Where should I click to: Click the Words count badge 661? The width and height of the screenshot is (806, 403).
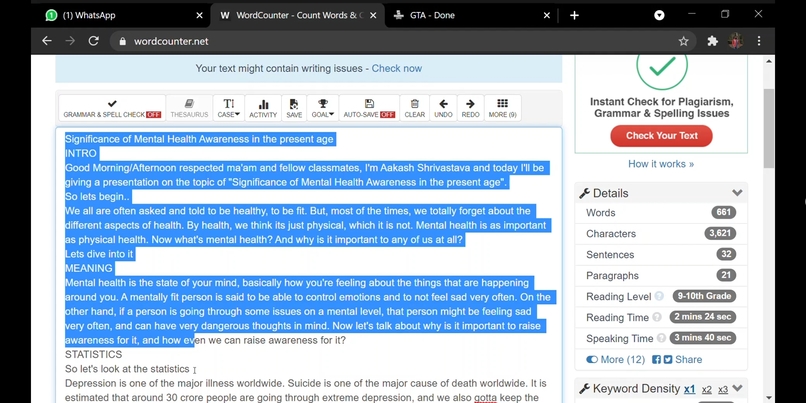point(724,212)
